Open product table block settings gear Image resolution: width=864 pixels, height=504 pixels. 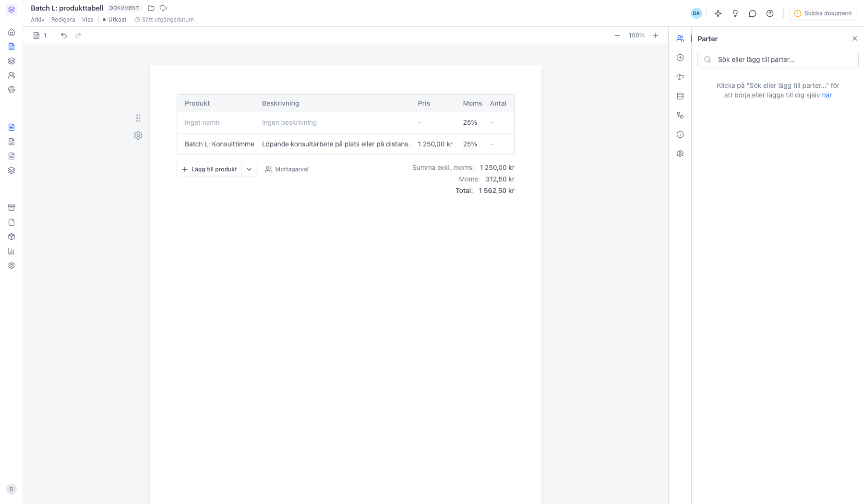(x=138, y=135)
